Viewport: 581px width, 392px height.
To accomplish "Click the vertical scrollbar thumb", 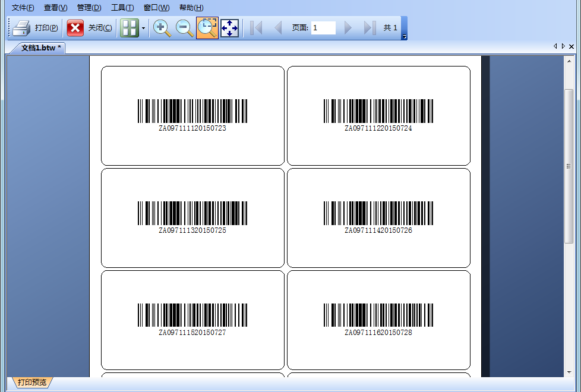I will click(x=569, y=166).
